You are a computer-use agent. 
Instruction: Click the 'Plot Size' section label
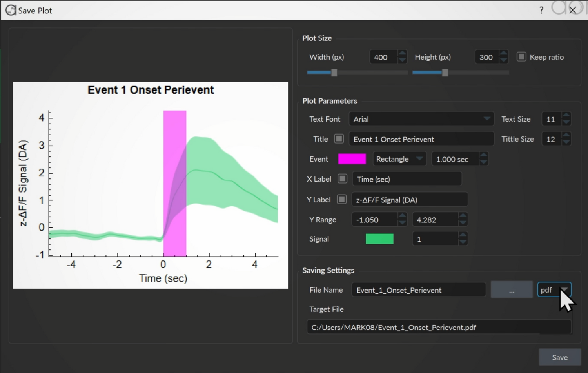click(x=317, y=38)
